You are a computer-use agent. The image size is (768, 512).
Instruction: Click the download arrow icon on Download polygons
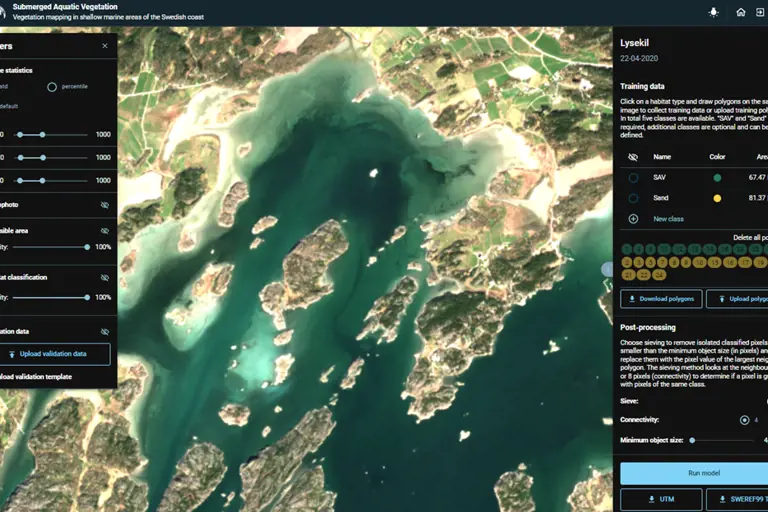click(x=632, y=299)
